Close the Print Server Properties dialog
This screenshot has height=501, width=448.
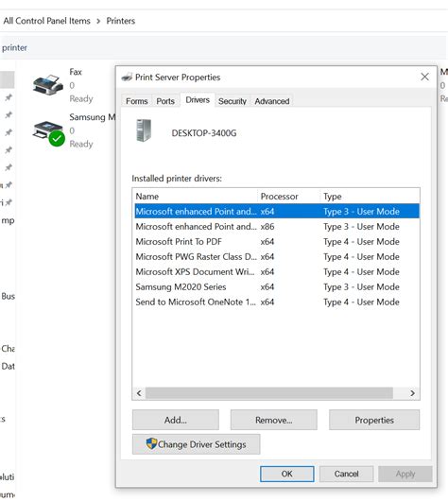point(424,77)
